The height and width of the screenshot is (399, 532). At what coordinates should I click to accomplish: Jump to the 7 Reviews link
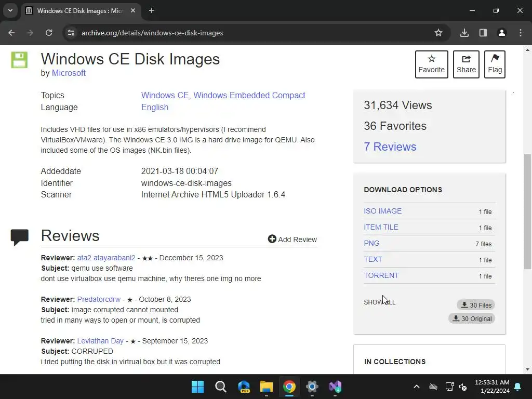(390, 147)
